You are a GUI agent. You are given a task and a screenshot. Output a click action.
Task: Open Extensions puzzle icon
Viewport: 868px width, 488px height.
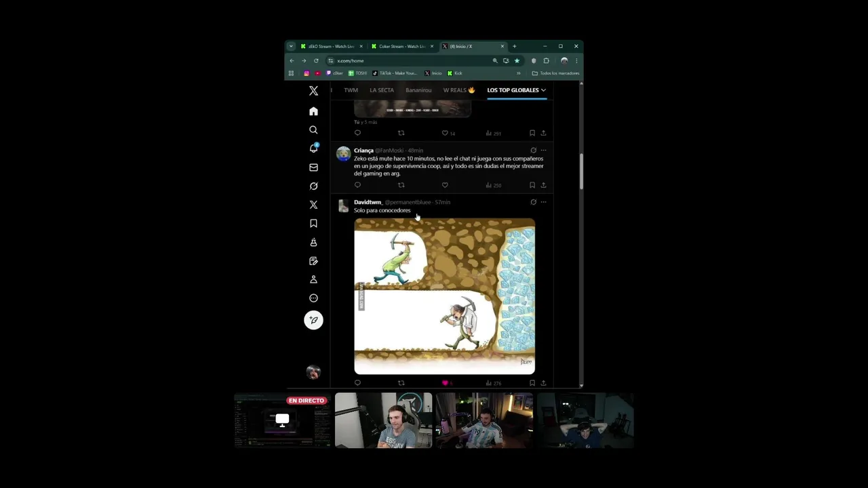click(546, 60)
